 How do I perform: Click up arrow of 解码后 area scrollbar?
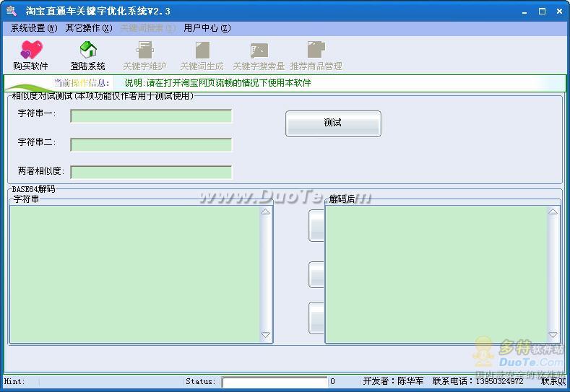tap(553, 212)
